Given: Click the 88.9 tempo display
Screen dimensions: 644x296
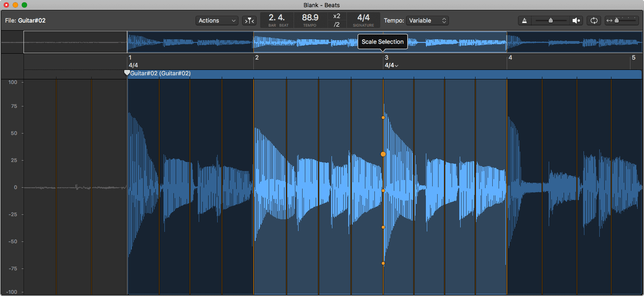Looking at the screenshot, I should [310, 18].
